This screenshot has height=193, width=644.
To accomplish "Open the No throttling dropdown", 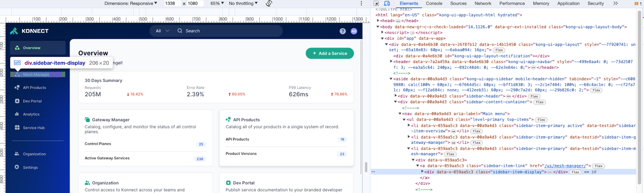I will coord(243,3).
